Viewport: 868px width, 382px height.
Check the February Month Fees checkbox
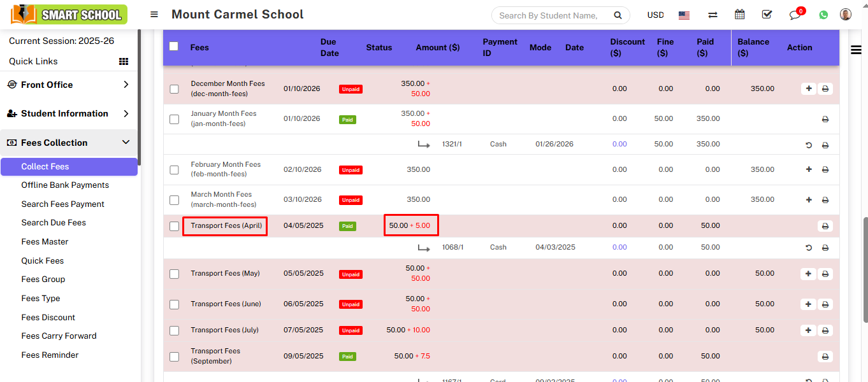tap(174, 170)
